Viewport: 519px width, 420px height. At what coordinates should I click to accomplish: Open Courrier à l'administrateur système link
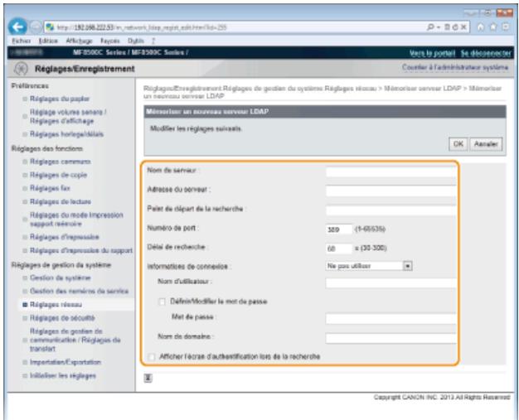(x=455, y=67)
